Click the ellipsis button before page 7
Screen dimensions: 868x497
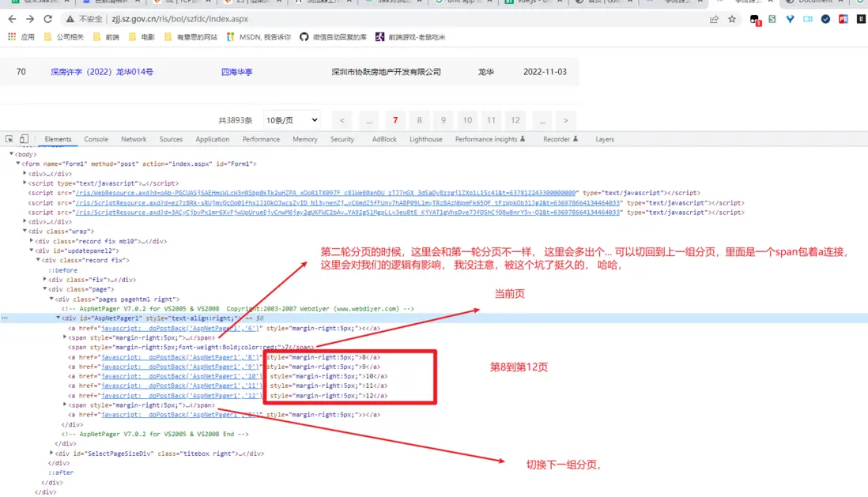point(369,120)
